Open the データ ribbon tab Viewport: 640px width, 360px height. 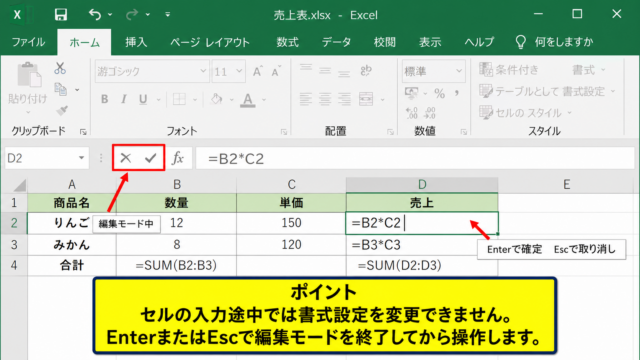pyautogui.click(x=336, y=42)
